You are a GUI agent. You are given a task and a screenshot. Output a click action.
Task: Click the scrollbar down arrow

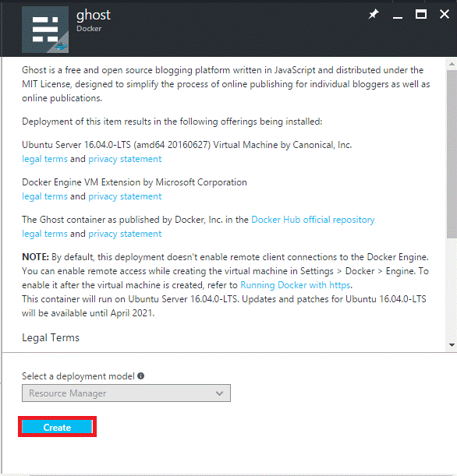tap(452, 345)
